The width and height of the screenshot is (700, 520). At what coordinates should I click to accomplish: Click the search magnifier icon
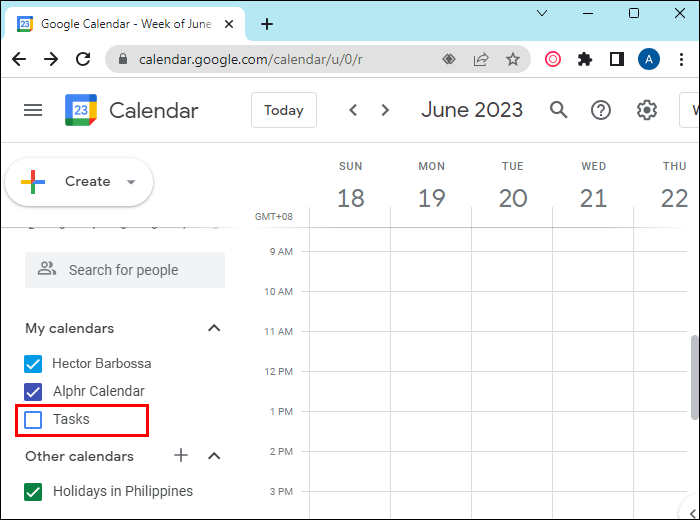pos(559,110)
